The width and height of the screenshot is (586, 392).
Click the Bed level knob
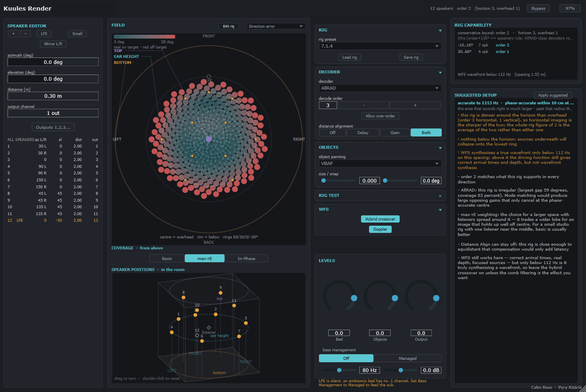[x=339, y=297]
